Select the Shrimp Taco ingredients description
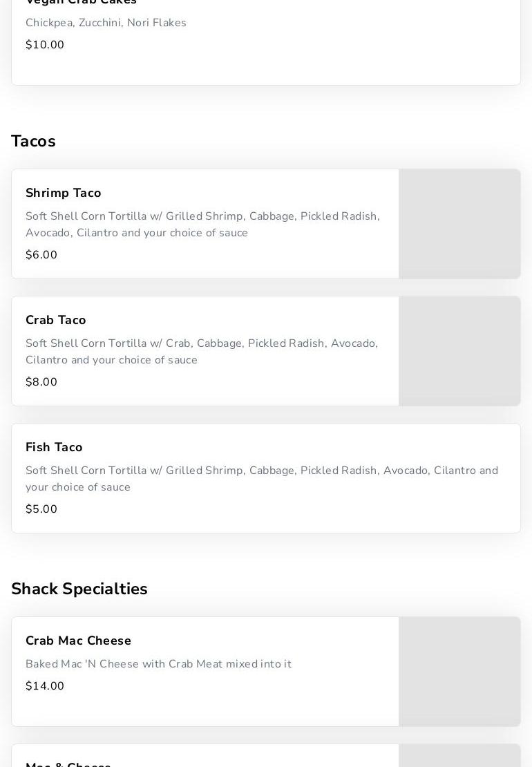Viewport: 532px width, 767px height. point(202,225)
